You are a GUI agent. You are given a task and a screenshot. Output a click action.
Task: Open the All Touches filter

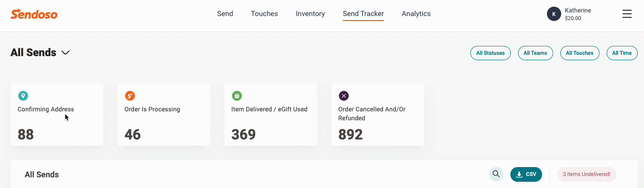[579, 53]
